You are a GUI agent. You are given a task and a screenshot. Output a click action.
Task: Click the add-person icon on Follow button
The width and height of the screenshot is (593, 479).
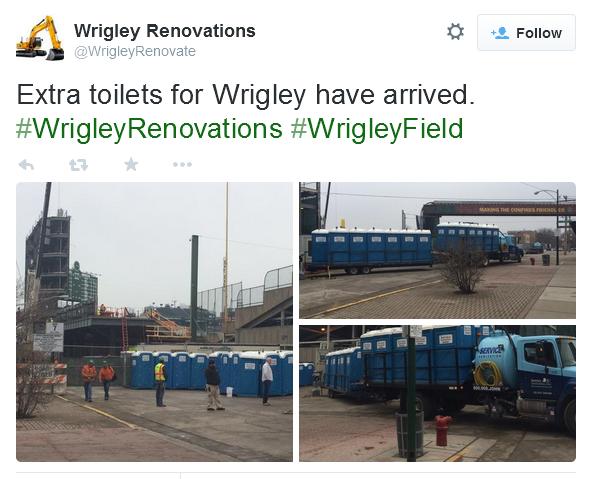tap(500, 33)
